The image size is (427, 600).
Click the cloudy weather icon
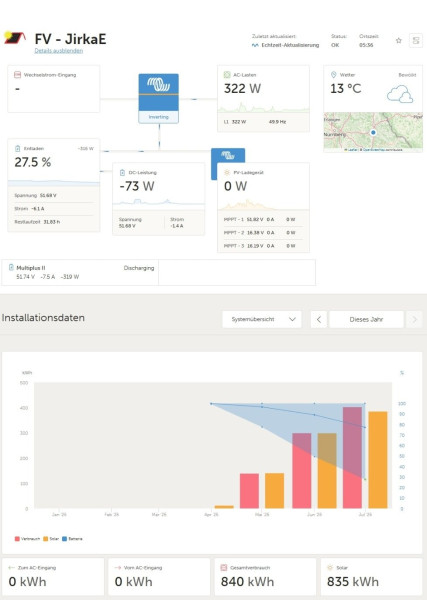[x=400, y=94]
